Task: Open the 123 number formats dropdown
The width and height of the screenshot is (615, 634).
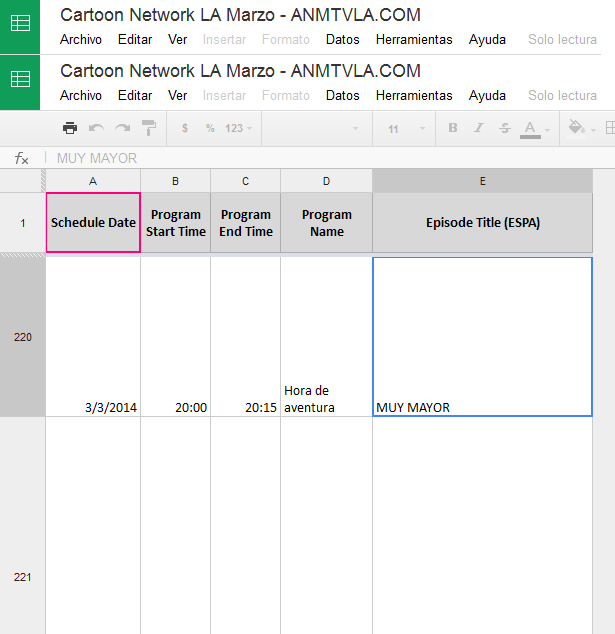Action: coord(239,128)
